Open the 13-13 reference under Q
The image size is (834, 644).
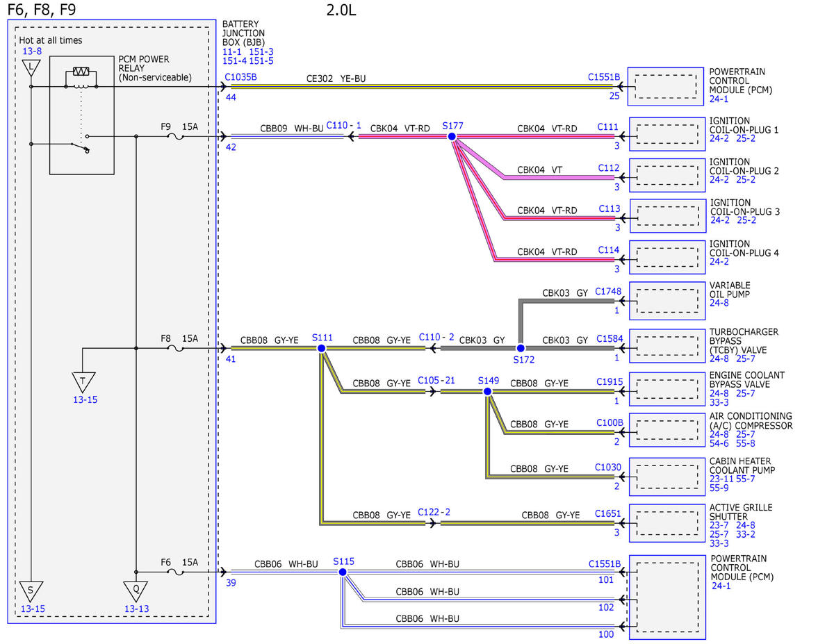click(x=136, y=609)
